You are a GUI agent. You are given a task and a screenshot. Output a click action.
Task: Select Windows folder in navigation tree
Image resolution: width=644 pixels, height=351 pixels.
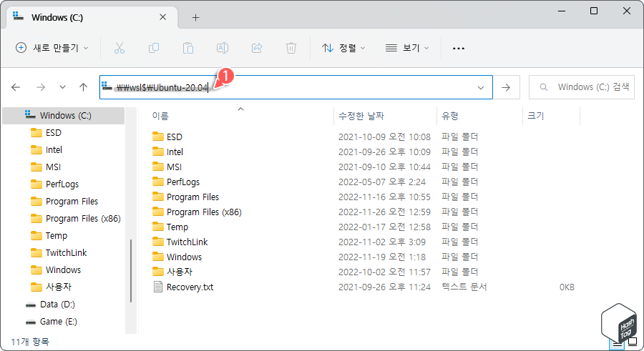[x=63, y=270]
